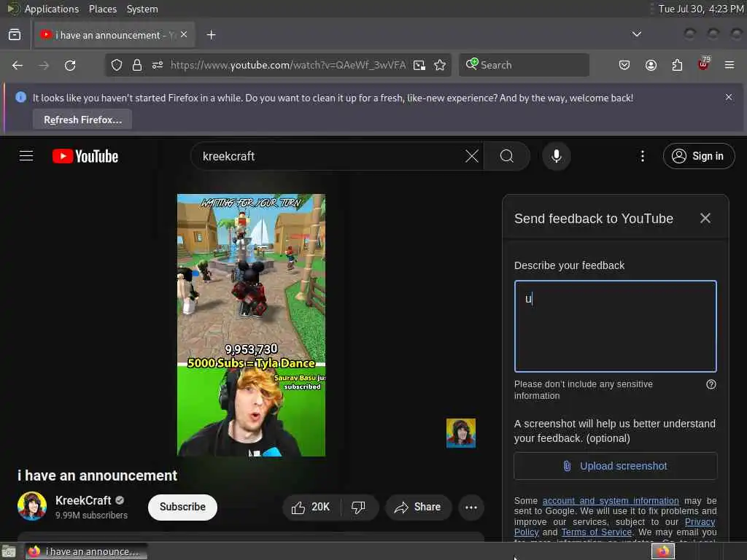The image size is (747, 560).
Task: Open uBlock Origin extension icon
Action: tap(703, 64)
